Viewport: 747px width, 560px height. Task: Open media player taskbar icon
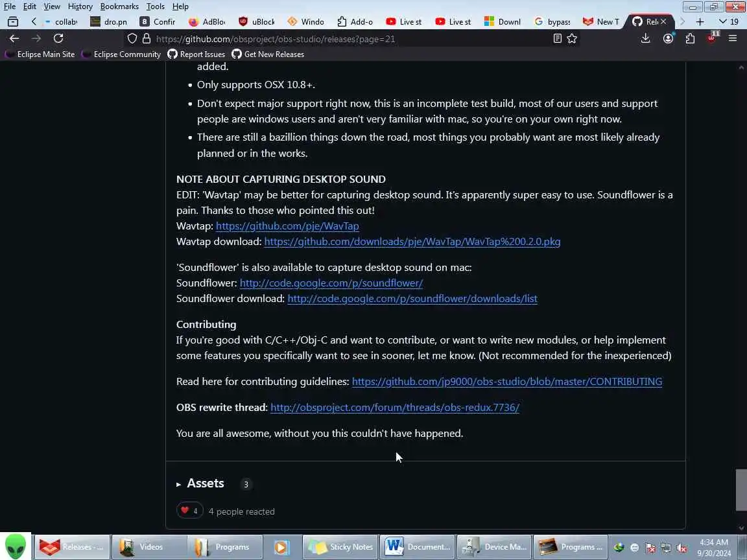[282, 547]
